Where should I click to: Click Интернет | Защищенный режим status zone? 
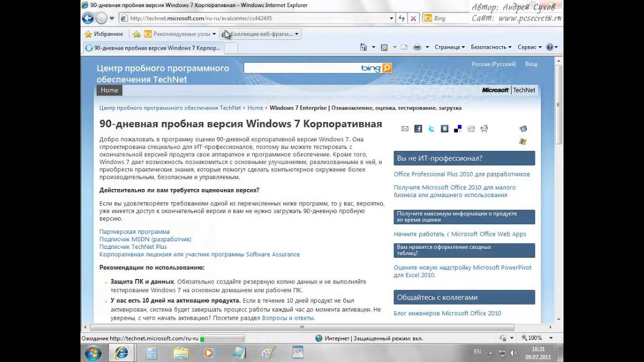pyautogui.click(x=369, y=338)
